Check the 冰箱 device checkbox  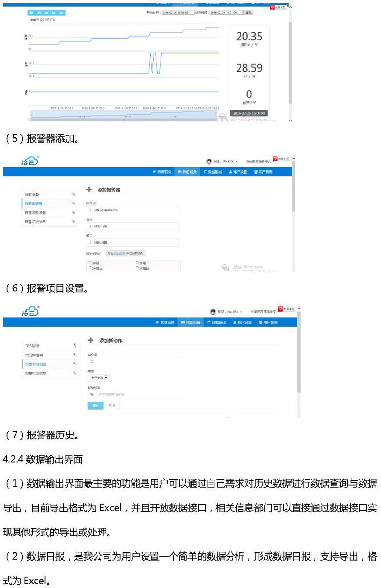tap(90, 263)
